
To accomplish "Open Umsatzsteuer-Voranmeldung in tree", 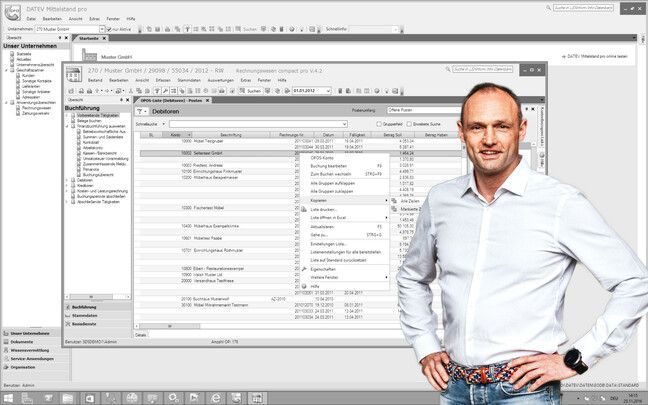I will tap(105, 159).
